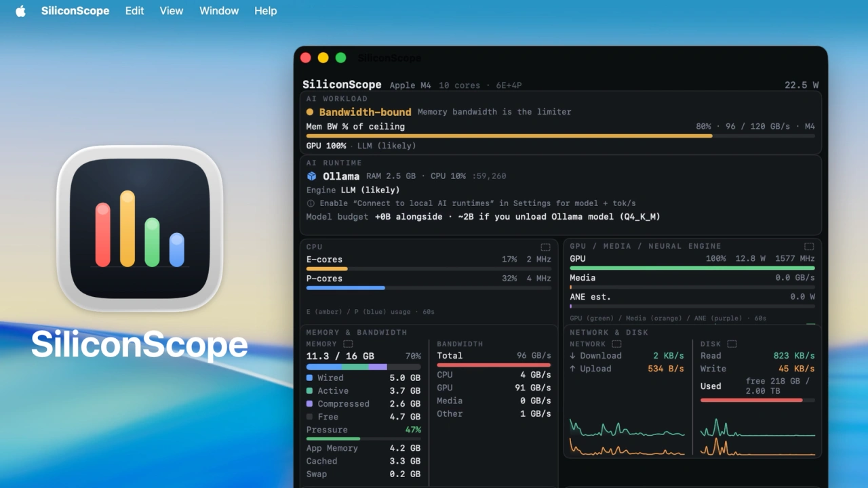Click the green Active legend square
Image resolution: width=868 pixels, height=488 pixels.
coord(310,391)
